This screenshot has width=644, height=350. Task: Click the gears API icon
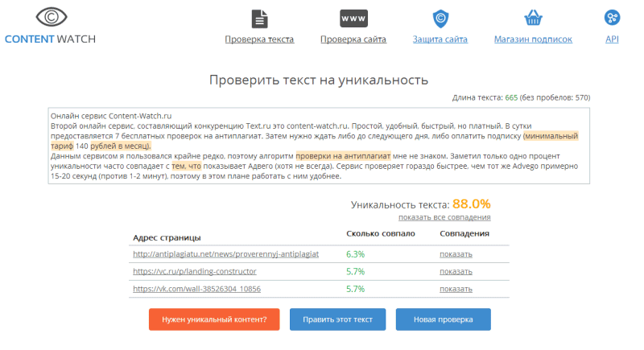pyautogui.click(x=612, y=18)
